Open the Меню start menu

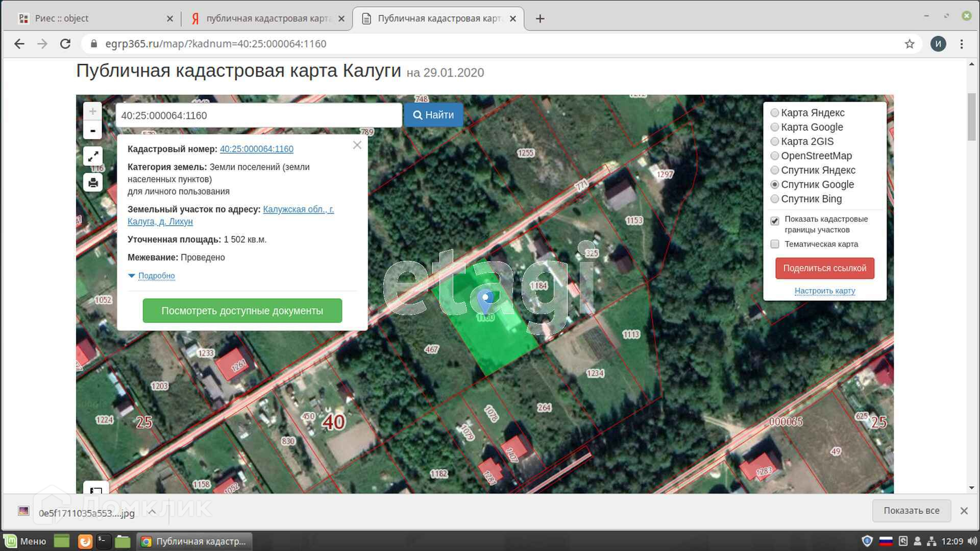pyautogui.click(x=26, y=541)
